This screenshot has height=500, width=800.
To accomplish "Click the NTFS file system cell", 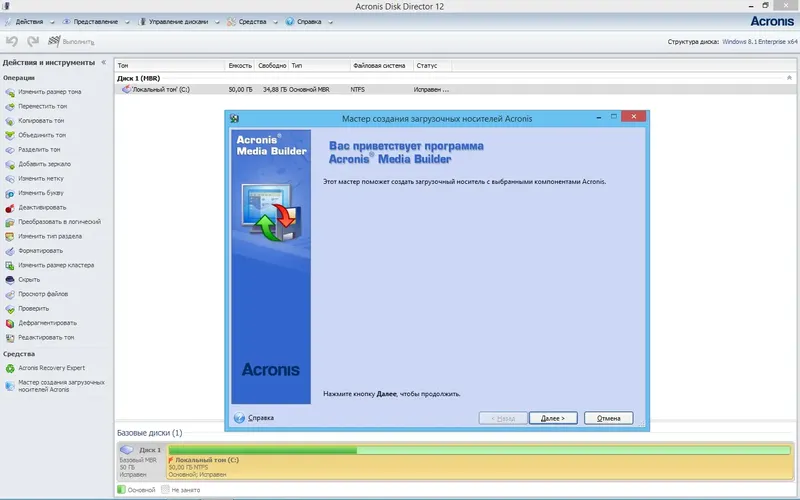I will click(358, 89).
